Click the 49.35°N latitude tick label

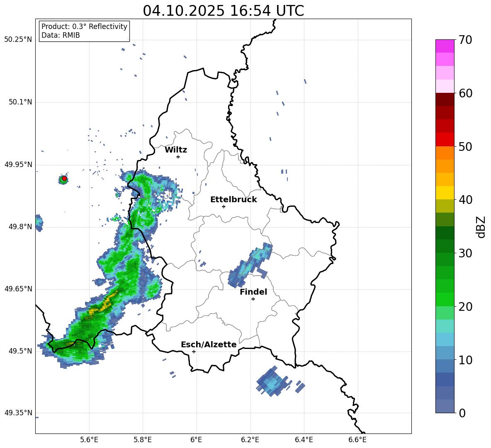[x=18, y=413]
